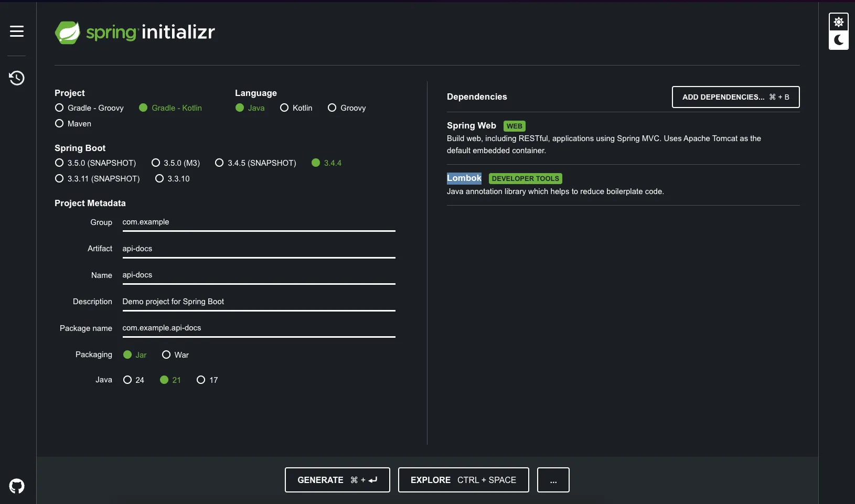Image resolution: width=855 pixels, height=504 pixels.
Task: Click the Dependencies heading
Action: [x=477, y=97]
